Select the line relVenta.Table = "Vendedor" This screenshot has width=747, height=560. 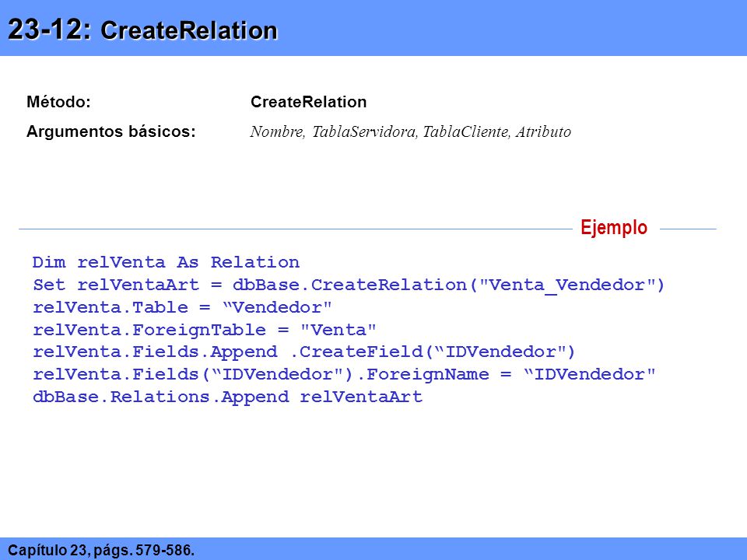point(182,307)
